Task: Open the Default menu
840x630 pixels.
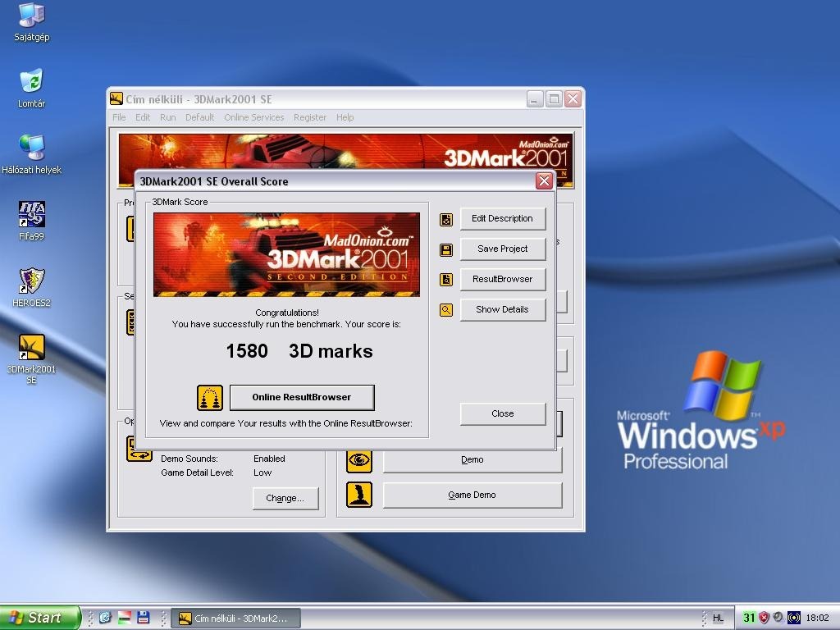Action: tap(200, 117)
